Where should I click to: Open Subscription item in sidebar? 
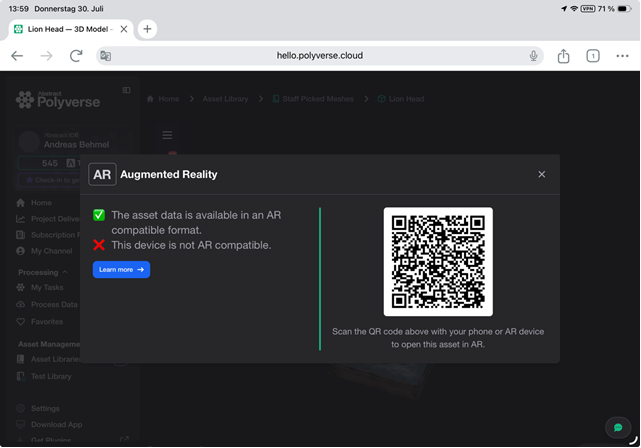48,235
